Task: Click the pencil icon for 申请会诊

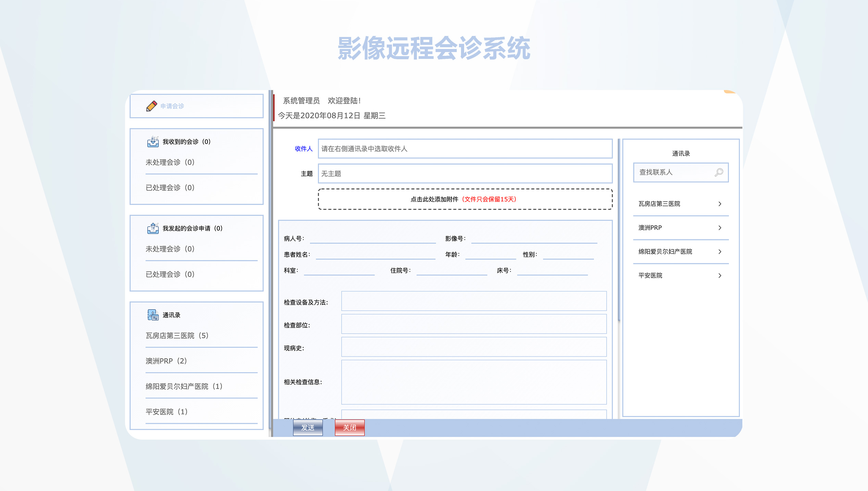Action: [x=151, y=106]
